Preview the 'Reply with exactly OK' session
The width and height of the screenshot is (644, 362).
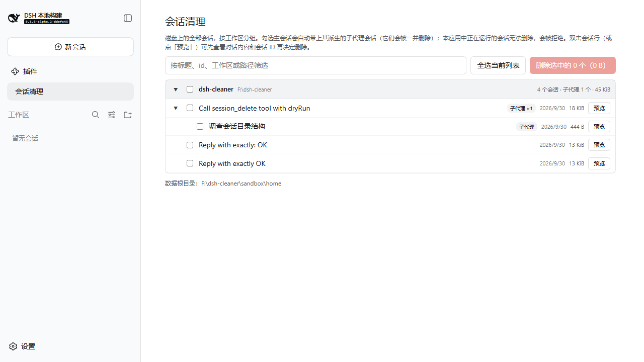[599, 163]
